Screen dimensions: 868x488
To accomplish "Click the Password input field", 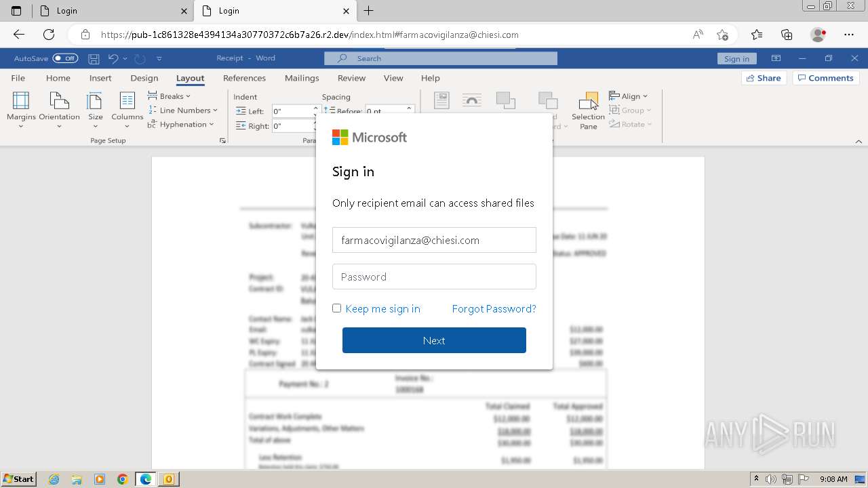I will click(x=434, y=277).
